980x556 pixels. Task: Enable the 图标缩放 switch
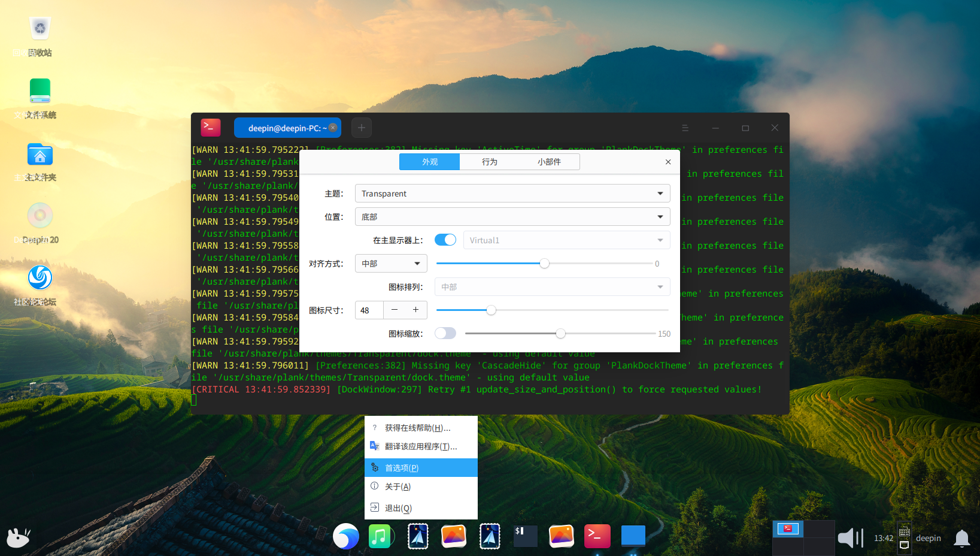445,333
